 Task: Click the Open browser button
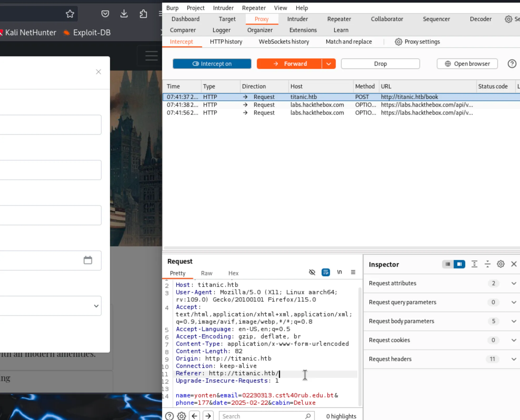[467, 64]
